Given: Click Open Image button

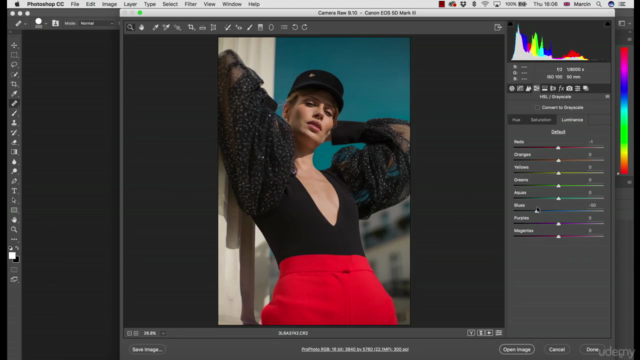Looking at the screenshot, I should tap(516, 349).
